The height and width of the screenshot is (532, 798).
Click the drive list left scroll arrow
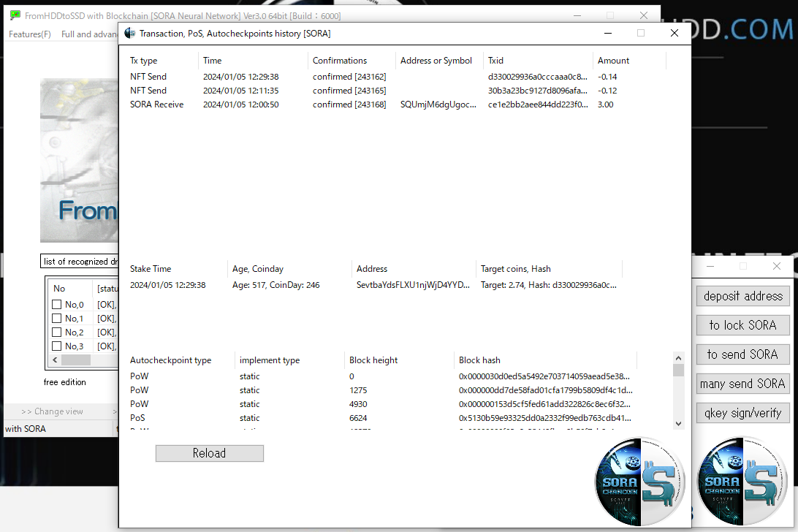click(x=55, y=360)
